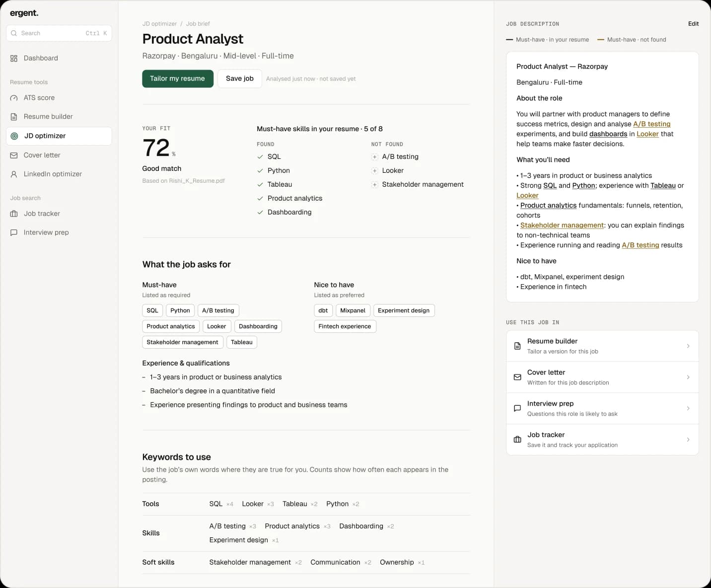Open the JD optimizer breadcrumb link
Image resolution: width=711 pixels, height=588 pixels.
pyautogui.click(x=159, y=24)
